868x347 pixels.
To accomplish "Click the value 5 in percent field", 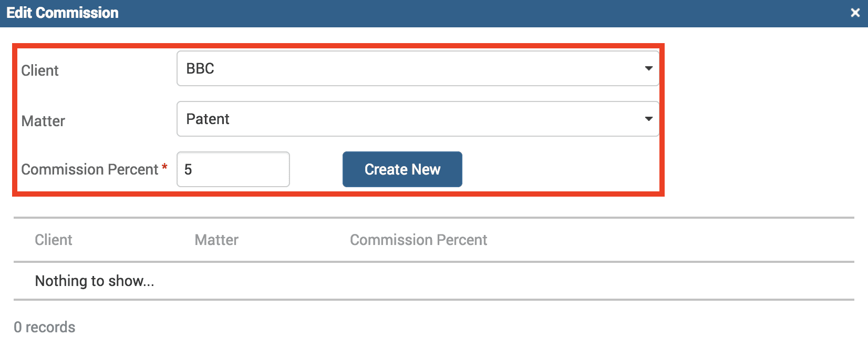I will 188,169.
